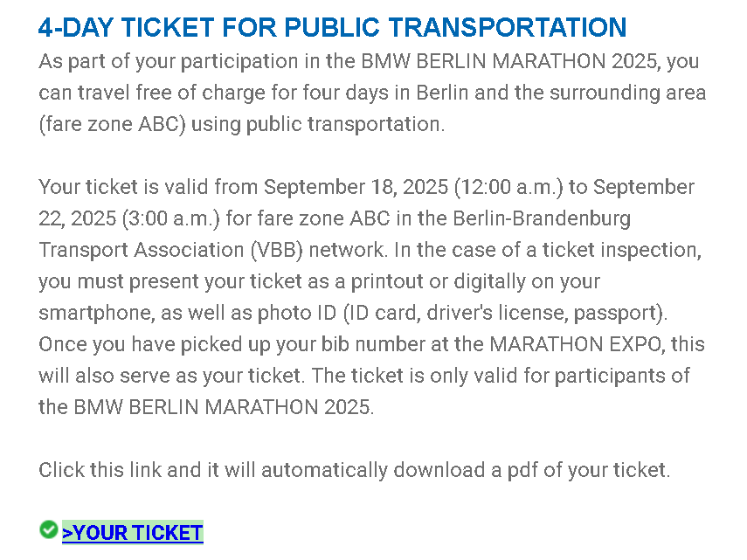Click the 'printout or digitally on your' phrase
This screenshot has width=747, height=560.
475,281
